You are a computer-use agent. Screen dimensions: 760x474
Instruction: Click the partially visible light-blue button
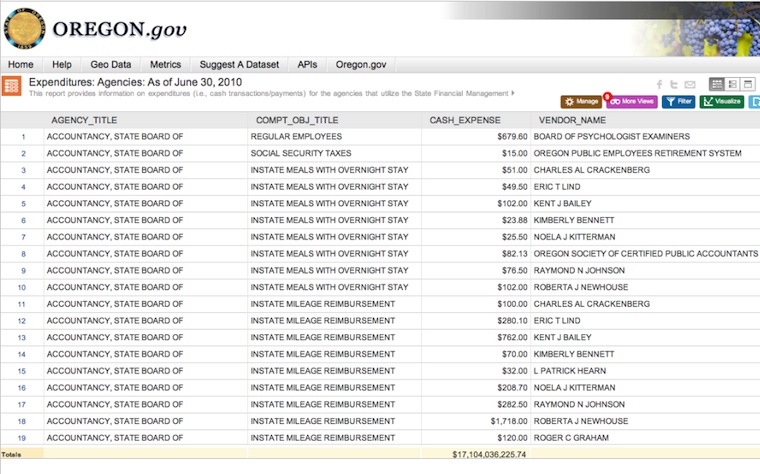coord(754,101)
